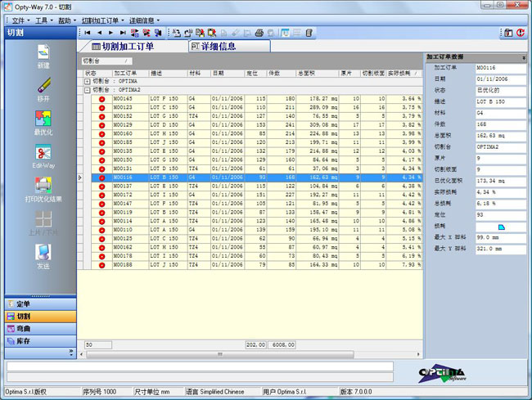Sort by the 总面积 column header
The height and width of the screenshot is (400, 532).
(318, 74)
